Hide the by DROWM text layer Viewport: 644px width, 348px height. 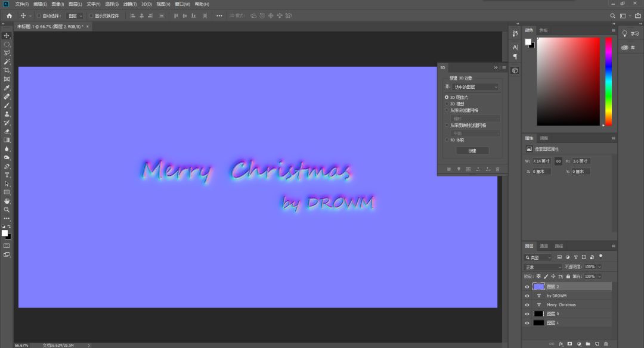tap(527, 296)
